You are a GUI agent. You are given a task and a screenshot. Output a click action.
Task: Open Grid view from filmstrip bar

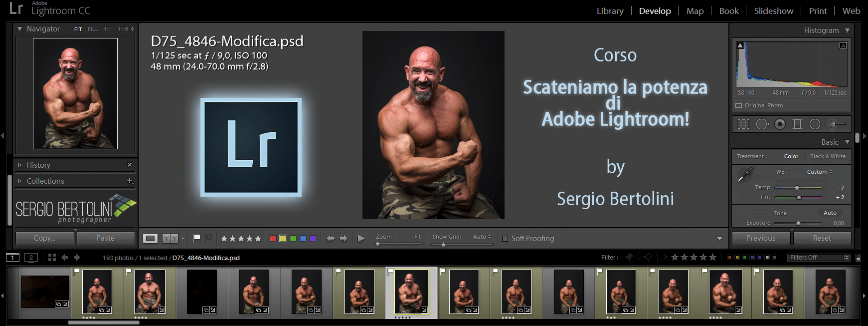point(52,258)
